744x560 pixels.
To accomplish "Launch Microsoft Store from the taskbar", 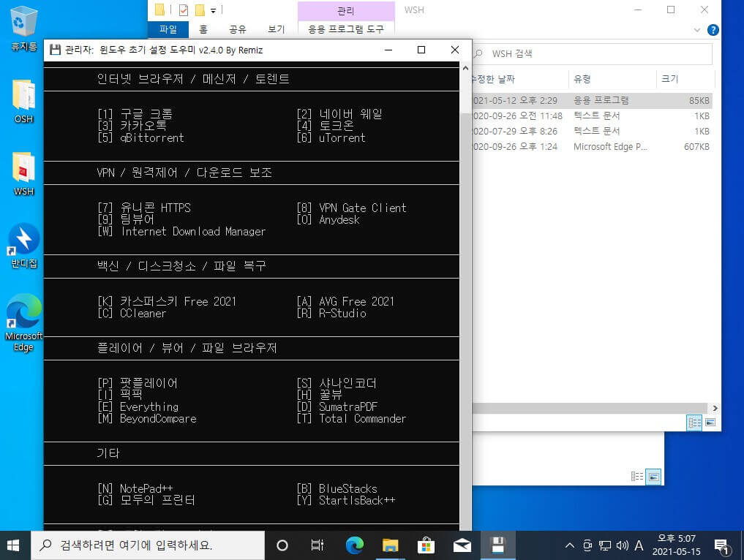I will click(x=426, y=545).
